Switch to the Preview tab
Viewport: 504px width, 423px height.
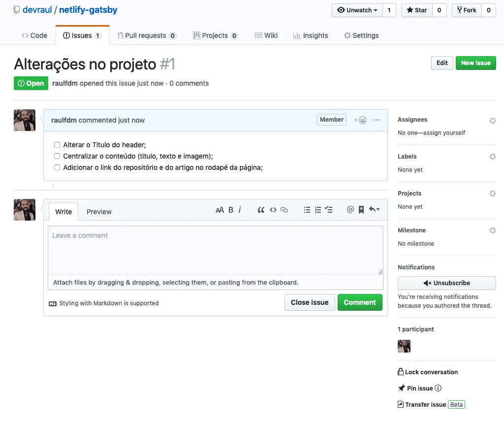[x=99, y=212]
